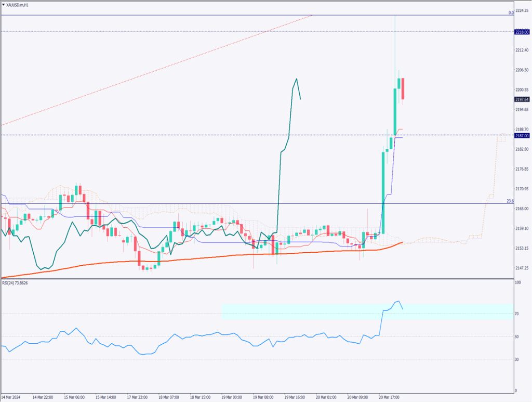Screen dimensions: 532x402
Task: Click the 18 Mar 15:00 time label
Action: pos(201,396)
